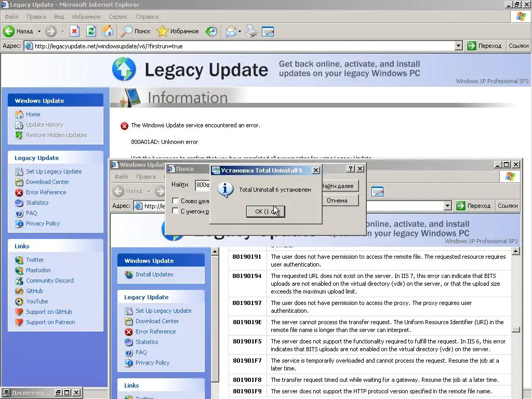Click the Mail envelope icon in main toolbar
The image size is (532, 399).
pos(231,31)
